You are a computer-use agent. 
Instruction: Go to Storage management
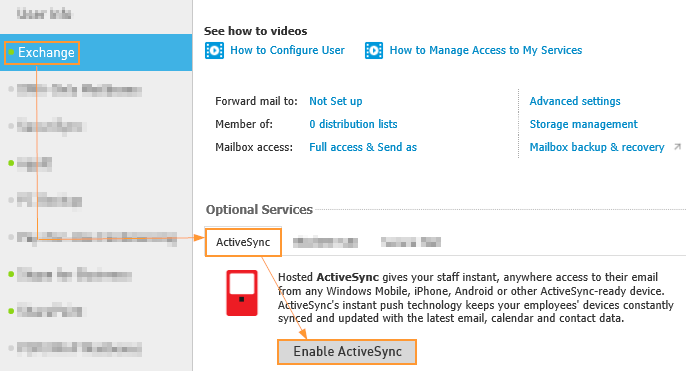pos(584,124)
